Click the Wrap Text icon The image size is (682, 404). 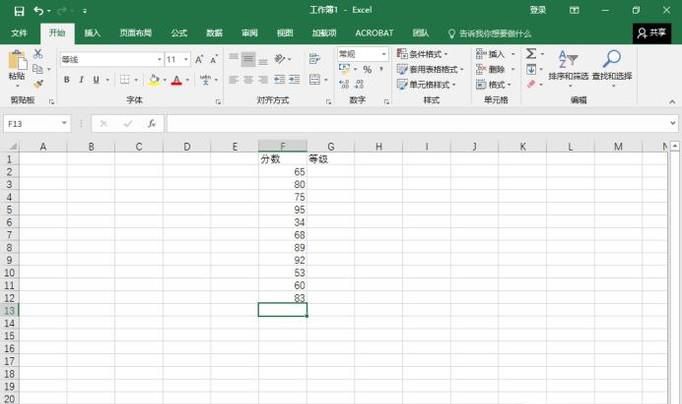point(314,59)
